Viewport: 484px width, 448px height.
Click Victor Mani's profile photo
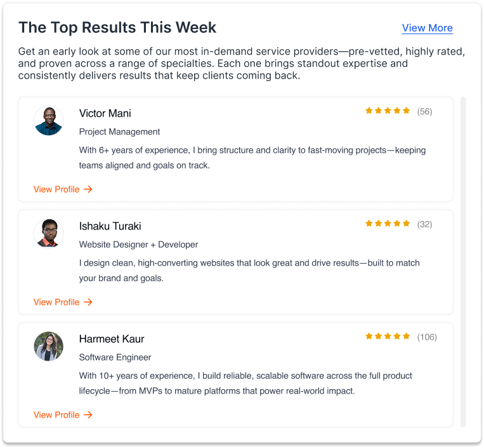coord(49,120)
